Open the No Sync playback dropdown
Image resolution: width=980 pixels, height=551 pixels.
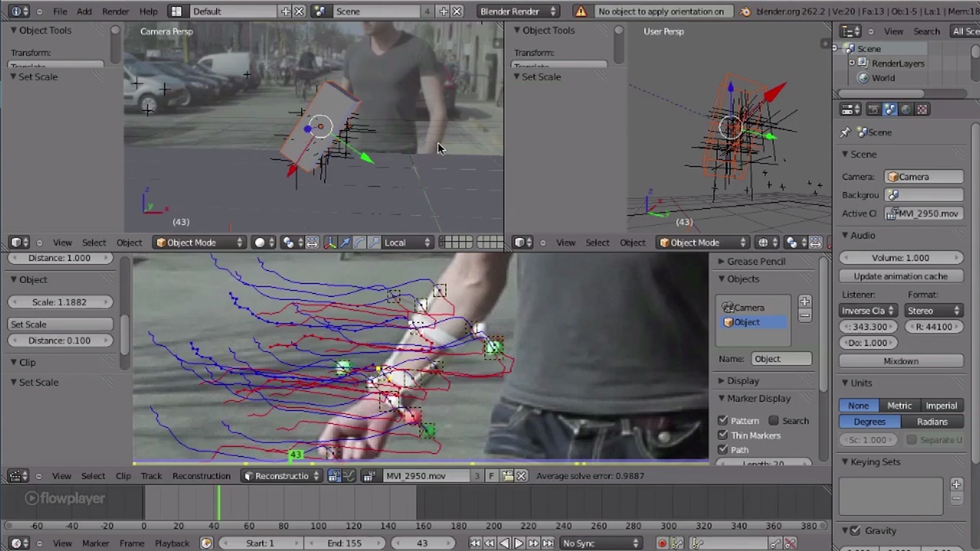click(601, 543)
